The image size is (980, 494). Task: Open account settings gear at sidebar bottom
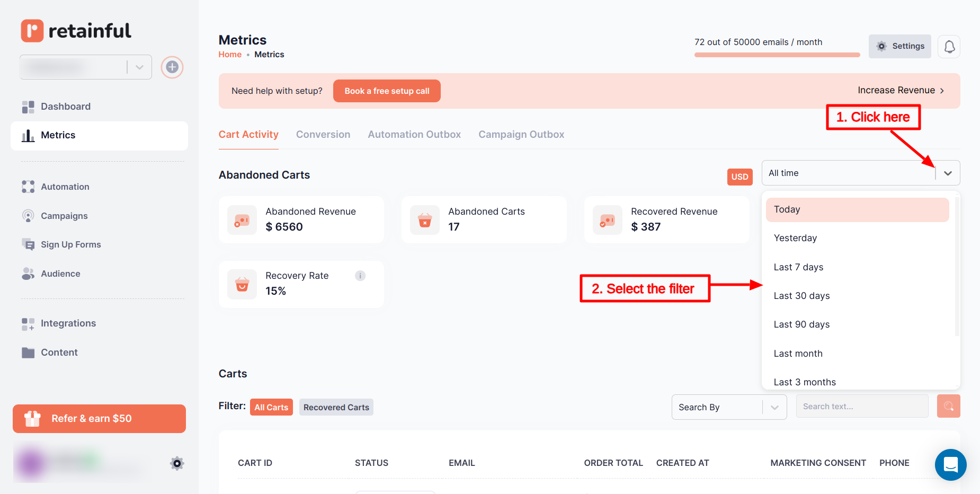point(177,463)
